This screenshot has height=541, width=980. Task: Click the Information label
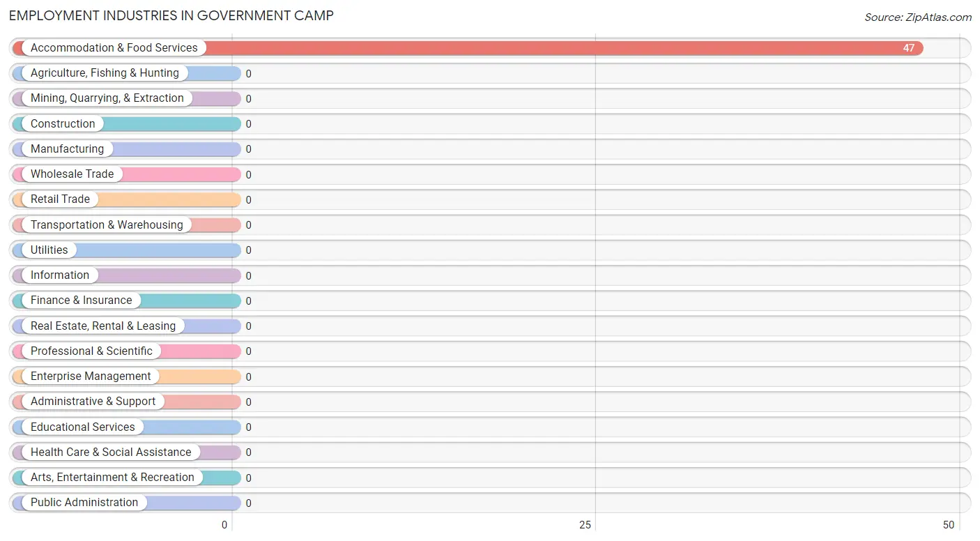tap(60, 275)
